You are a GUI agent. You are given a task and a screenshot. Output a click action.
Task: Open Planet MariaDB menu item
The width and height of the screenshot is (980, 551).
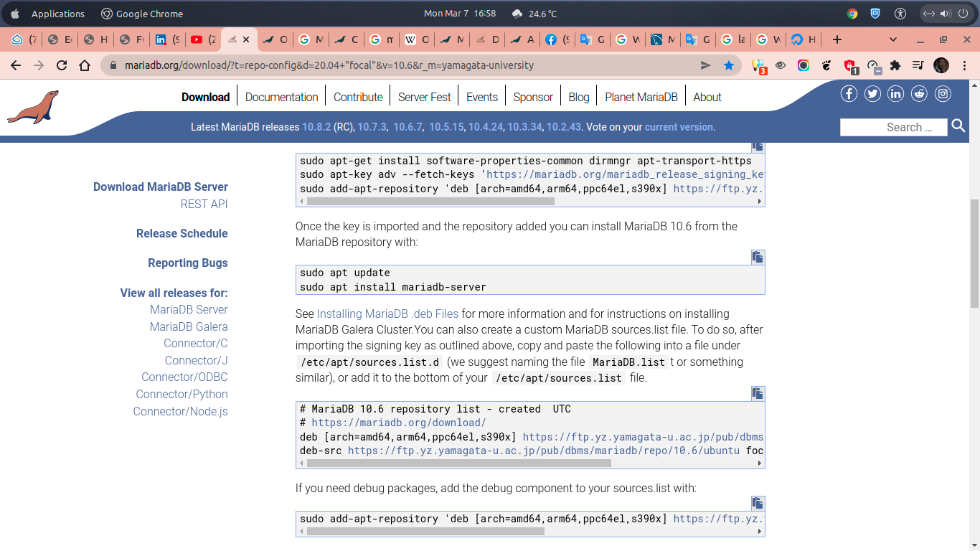(x=641, y=97)
